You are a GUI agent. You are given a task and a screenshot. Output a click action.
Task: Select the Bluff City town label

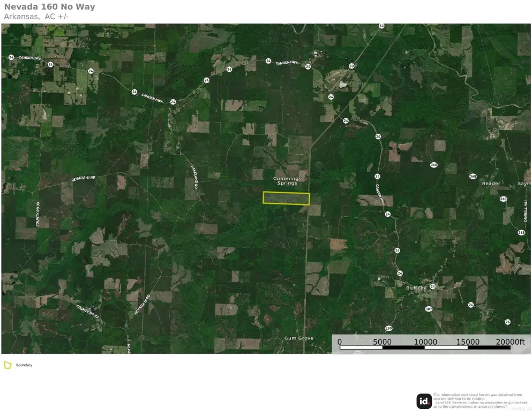[416, 288]
